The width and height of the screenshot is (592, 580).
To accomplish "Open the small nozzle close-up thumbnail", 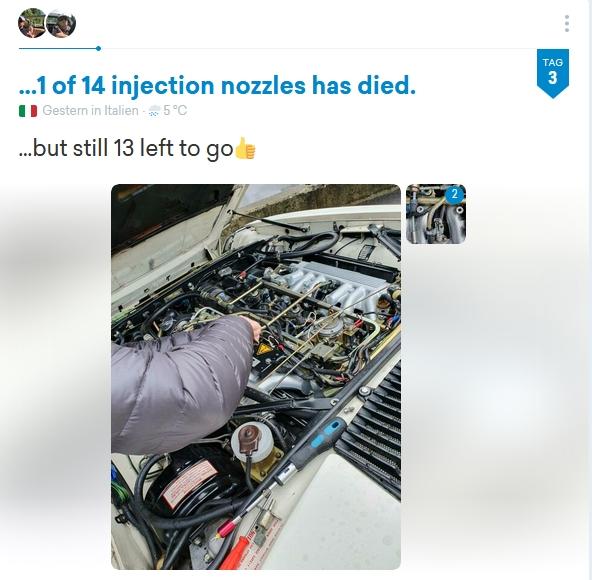I will tap(436, 214).
